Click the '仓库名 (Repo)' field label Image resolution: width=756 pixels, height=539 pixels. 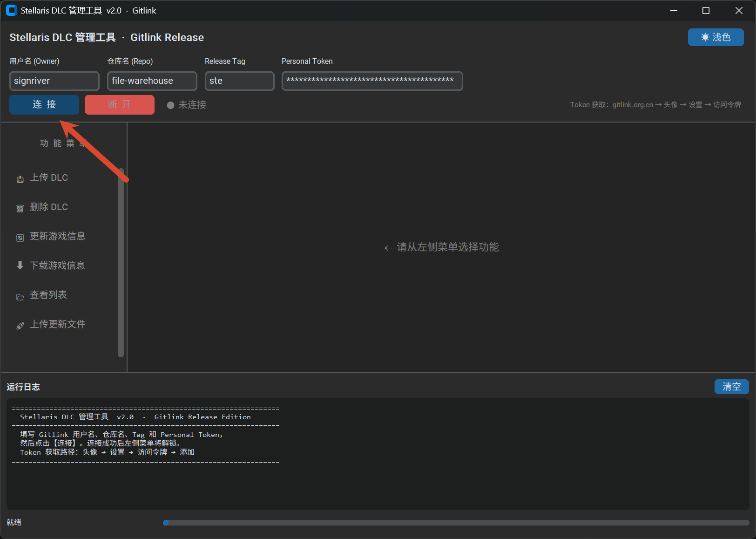point(130,61)
